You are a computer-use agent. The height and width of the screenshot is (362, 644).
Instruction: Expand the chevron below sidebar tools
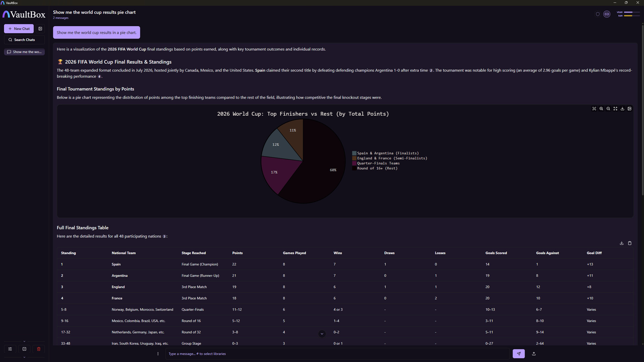(x=24, y=357)
